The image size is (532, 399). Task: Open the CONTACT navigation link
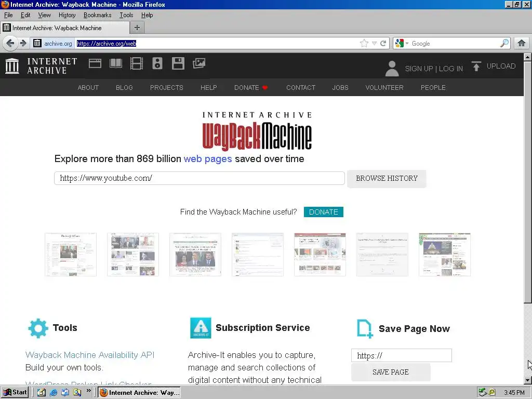pos(301,87)
